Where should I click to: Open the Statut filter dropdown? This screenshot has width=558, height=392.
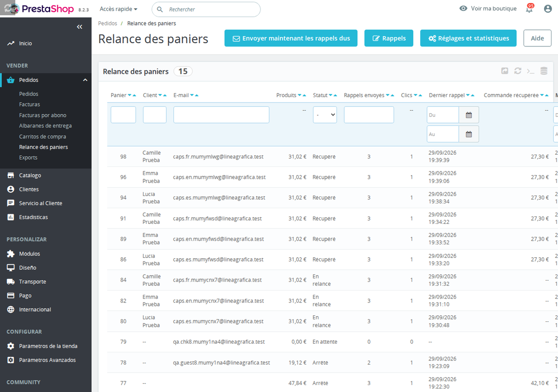coord(325,115)
